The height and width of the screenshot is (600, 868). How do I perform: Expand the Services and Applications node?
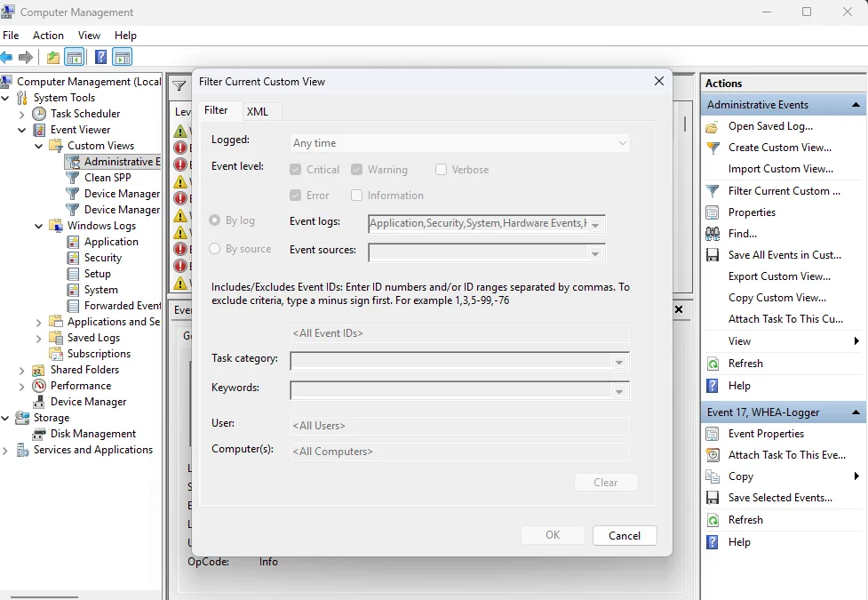click(5, 451)
